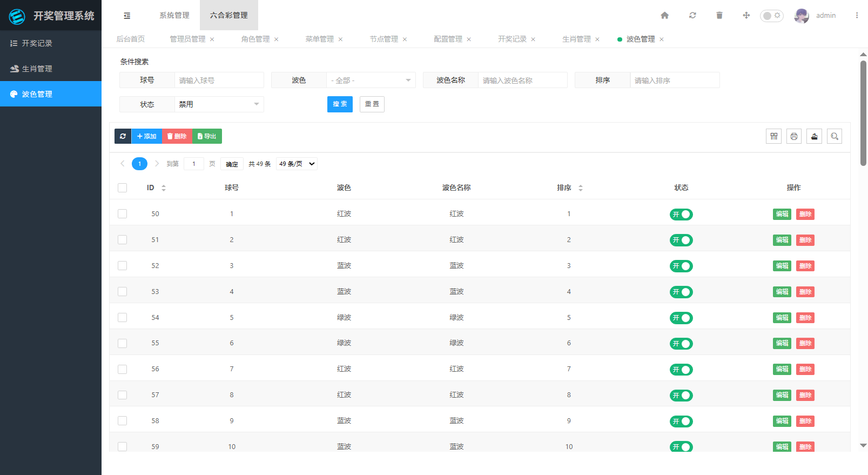Close the 角色管理 tab
This screenshot has width=868, height=475.
277,39
